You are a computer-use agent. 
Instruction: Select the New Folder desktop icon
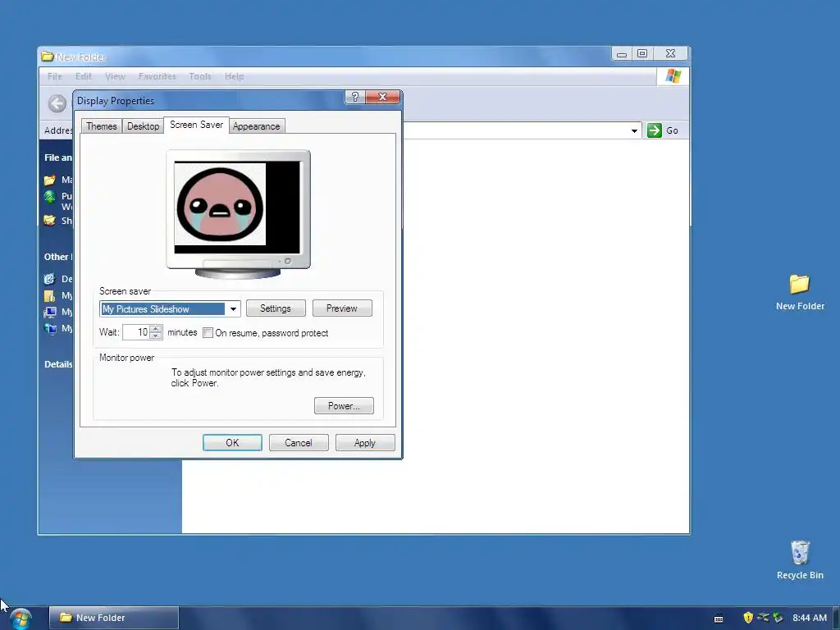tap(800, 292)
